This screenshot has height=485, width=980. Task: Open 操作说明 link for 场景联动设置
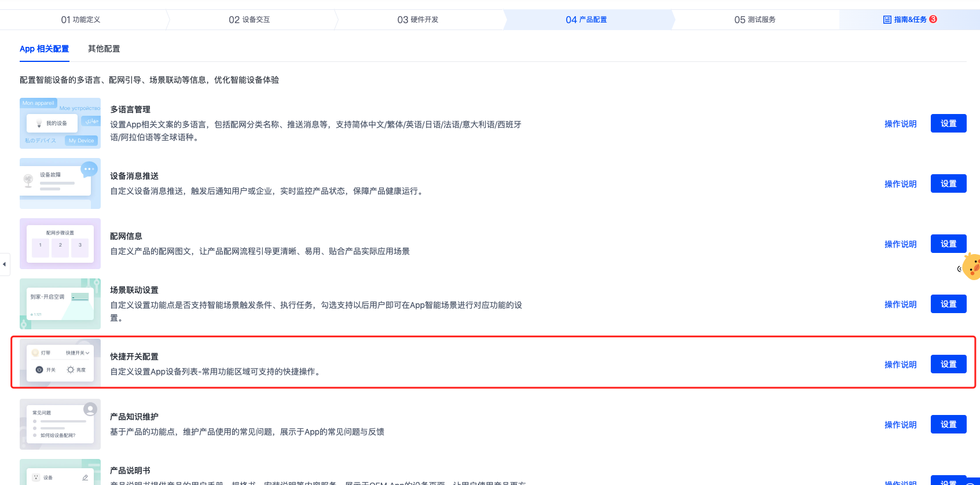tap(900, 304)
